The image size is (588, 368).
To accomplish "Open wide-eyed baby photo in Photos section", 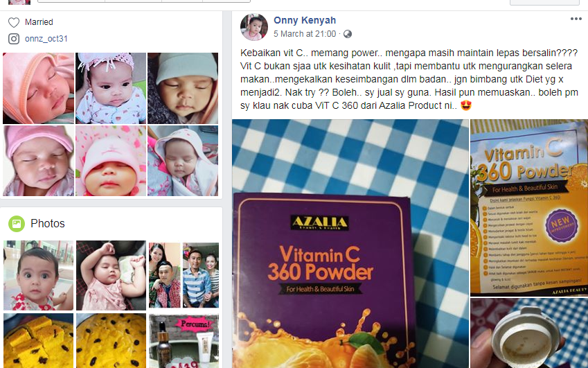I will pos(38,275).
